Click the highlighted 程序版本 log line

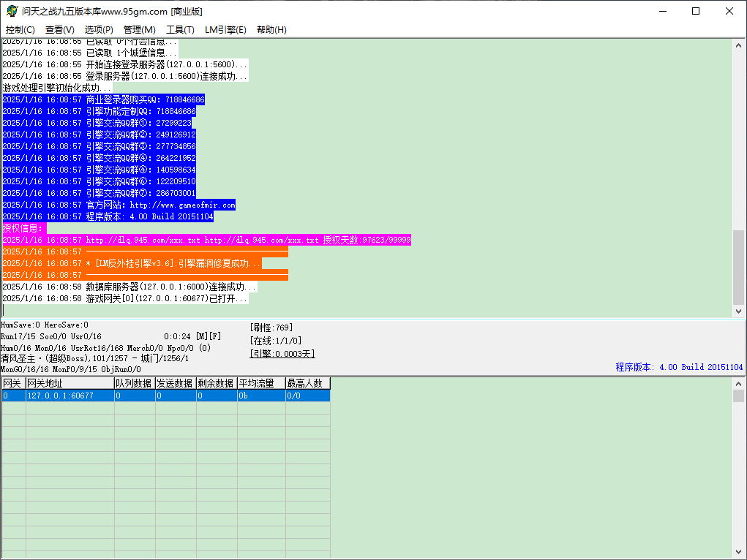pyautogui.click(x=108, y=216)
